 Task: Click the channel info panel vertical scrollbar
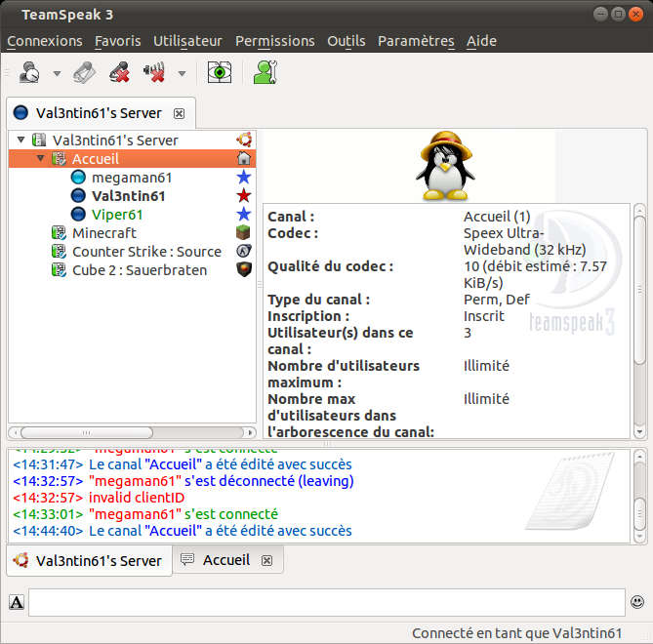[x=639, y=291]
